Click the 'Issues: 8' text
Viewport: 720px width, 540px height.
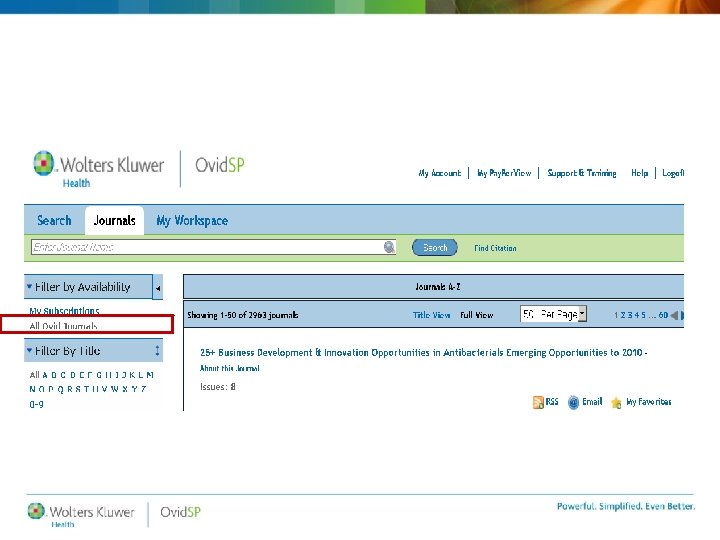(218, 387)
